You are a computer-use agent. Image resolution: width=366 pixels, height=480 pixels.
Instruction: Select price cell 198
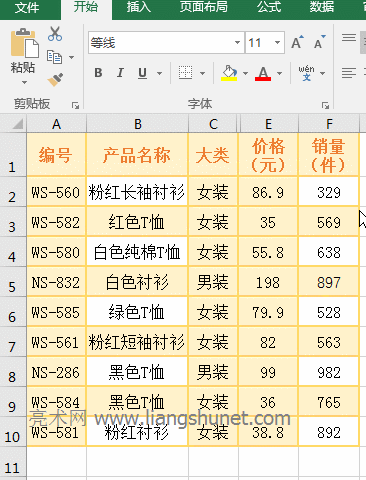(268, 282)
